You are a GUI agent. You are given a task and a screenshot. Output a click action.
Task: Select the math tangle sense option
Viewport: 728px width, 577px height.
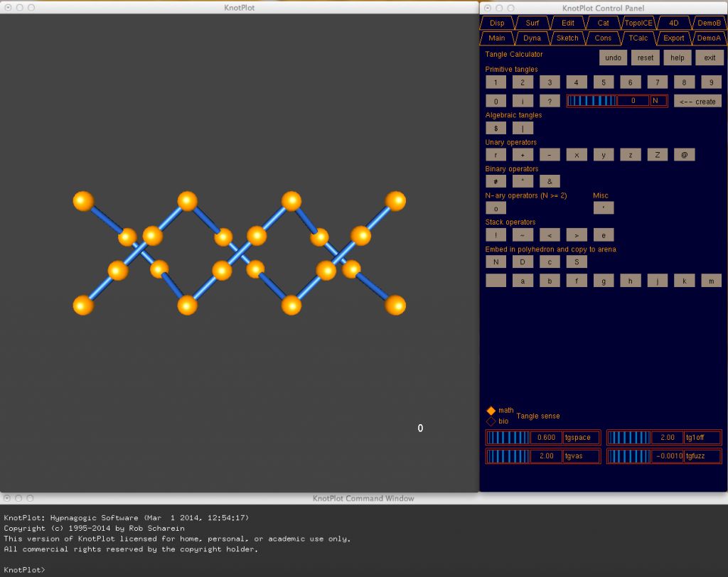click(491, 411)
